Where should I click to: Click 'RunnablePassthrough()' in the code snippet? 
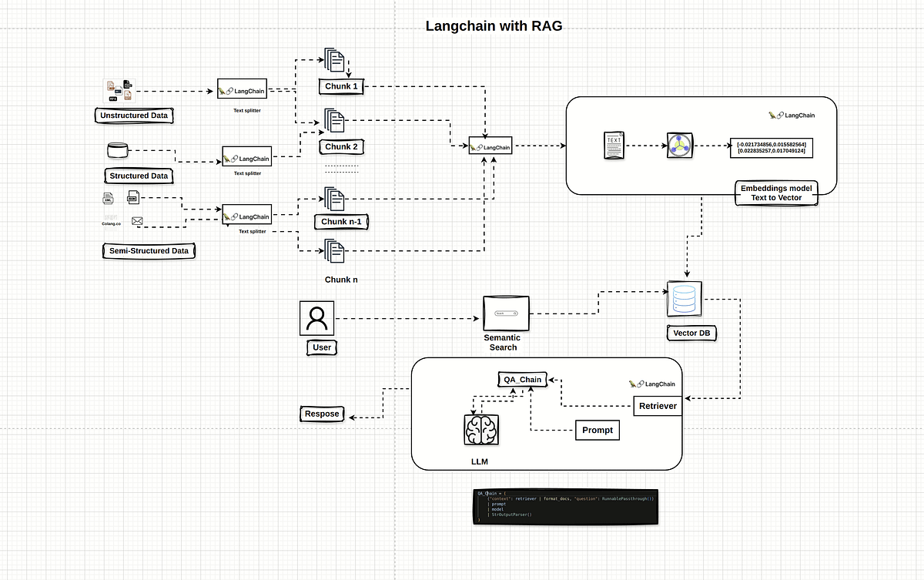click(x=628, y=498)
